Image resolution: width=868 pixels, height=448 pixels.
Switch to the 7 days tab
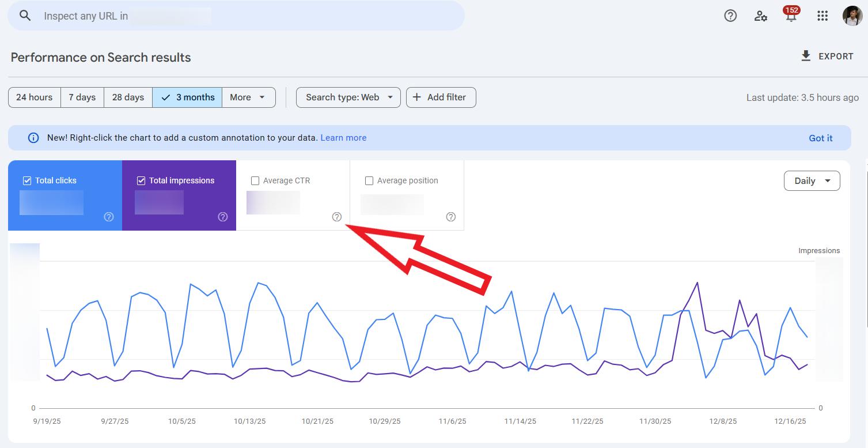pyautogui.click(x=82, y=97)
